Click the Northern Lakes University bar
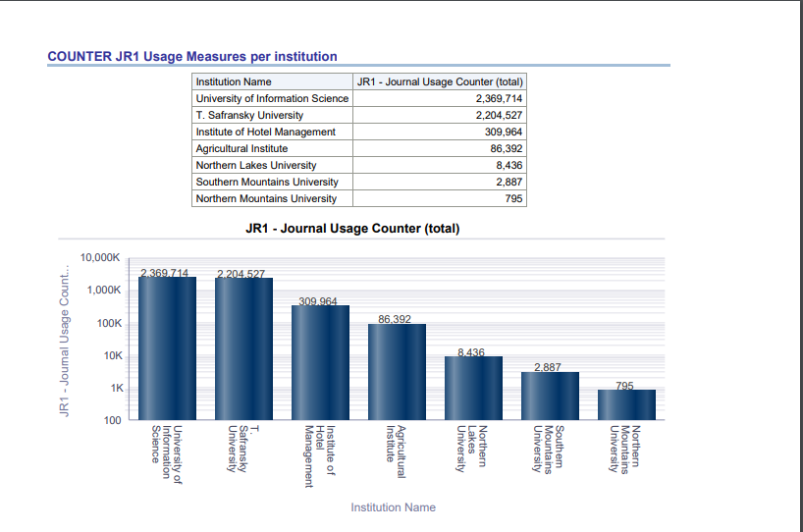The height and width of the screenshot is (532, 803). 473,388
